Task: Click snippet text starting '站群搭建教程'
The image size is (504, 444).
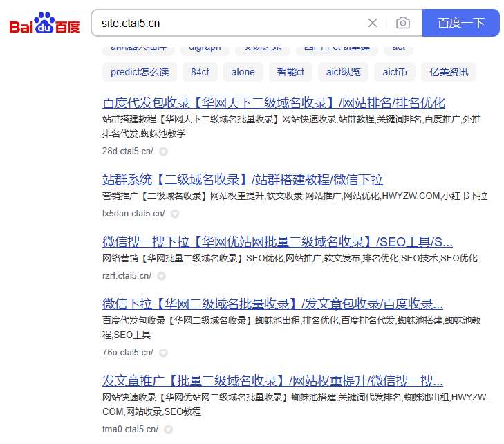Action: 292,127
